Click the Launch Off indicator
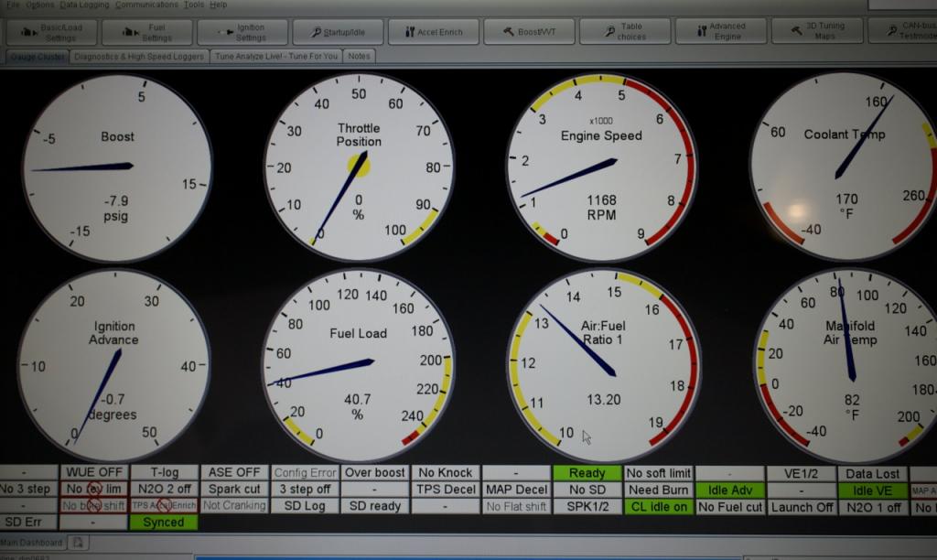Viewport: 937px width, 560px height. (801, 507)
